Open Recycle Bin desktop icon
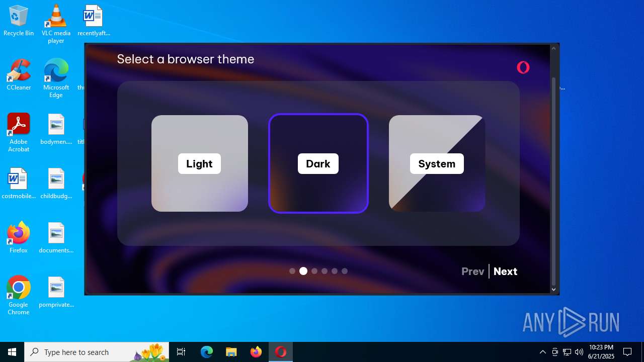Viewport: 644px width, 362px height. click(x=19, y=21)
